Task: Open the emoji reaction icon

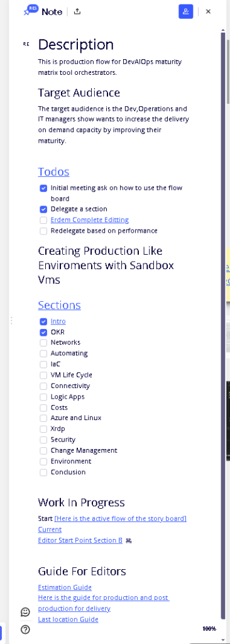Action: click(26, 612)
